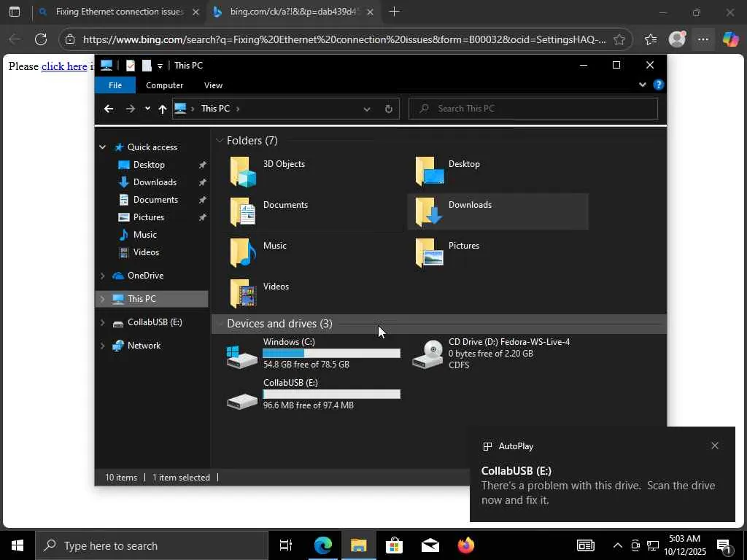Open Explorer Help question mark icon
747x560 pixels.
[x=659, y=85]
